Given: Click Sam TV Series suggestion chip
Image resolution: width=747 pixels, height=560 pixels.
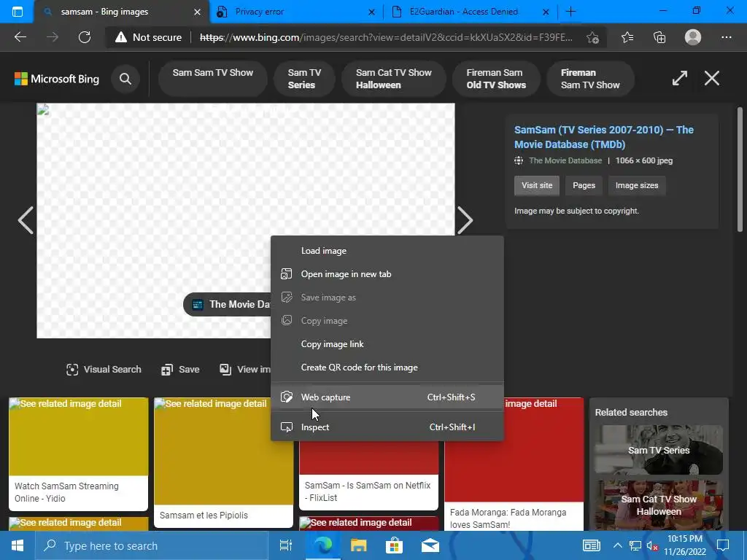Looking at the screenshot, I should (304, 79).
